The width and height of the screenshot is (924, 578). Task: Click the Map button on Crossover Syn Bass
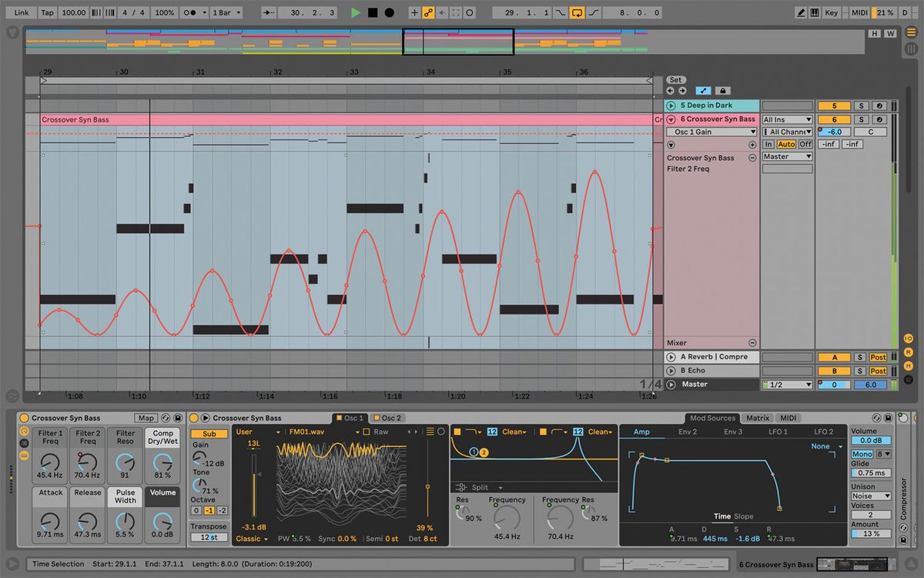(x=146, y=418)
